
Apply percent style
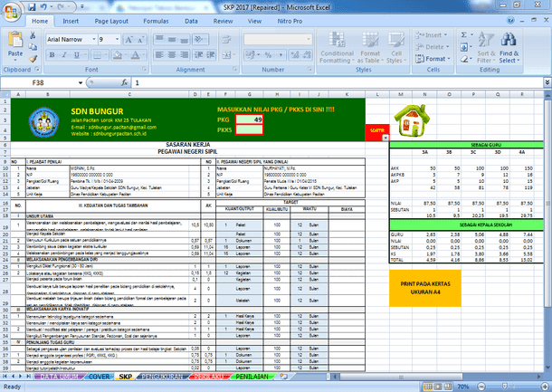coord(268,55)
